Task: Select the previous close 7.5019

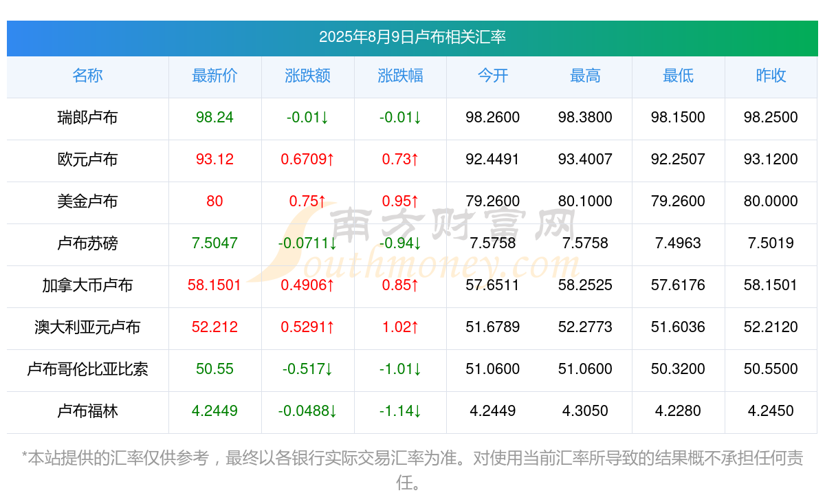Action: tap(771, 243)
